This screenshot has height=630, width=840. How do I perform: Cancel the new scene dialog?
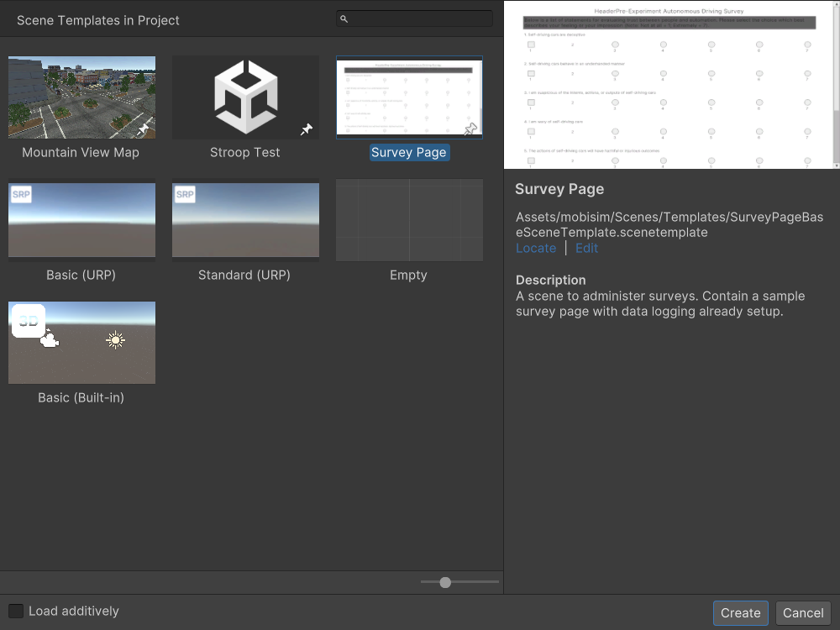(x=803, y=613)
